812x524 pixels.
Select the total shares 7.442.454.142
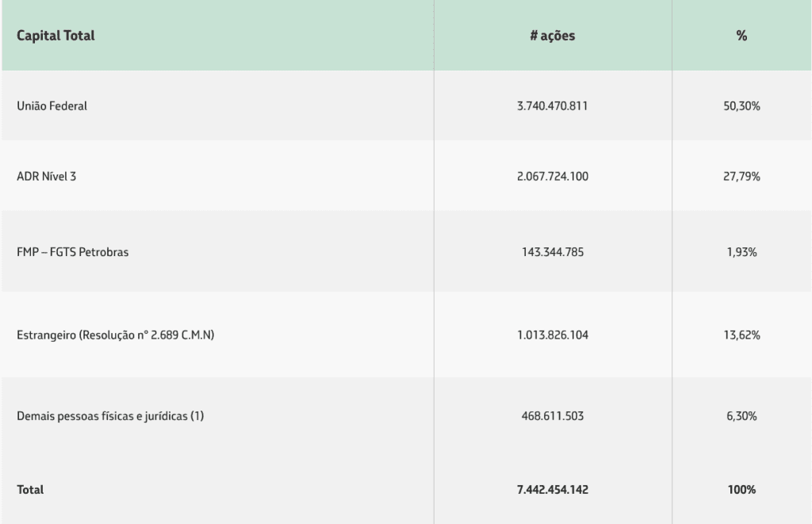tap(553, 490)
